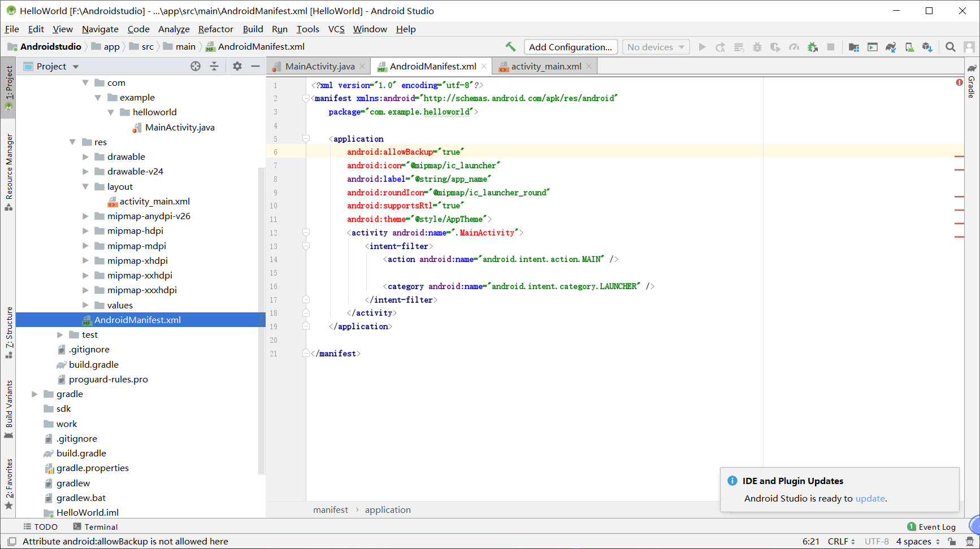
Task: Click the update link in notification
Action: pos(870,498)
